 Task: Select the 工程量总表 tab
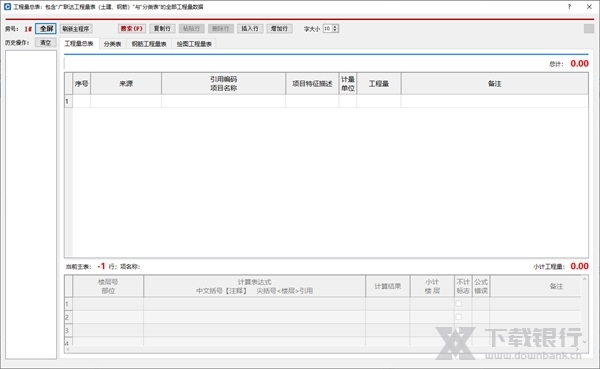click(x=79, y=44)
